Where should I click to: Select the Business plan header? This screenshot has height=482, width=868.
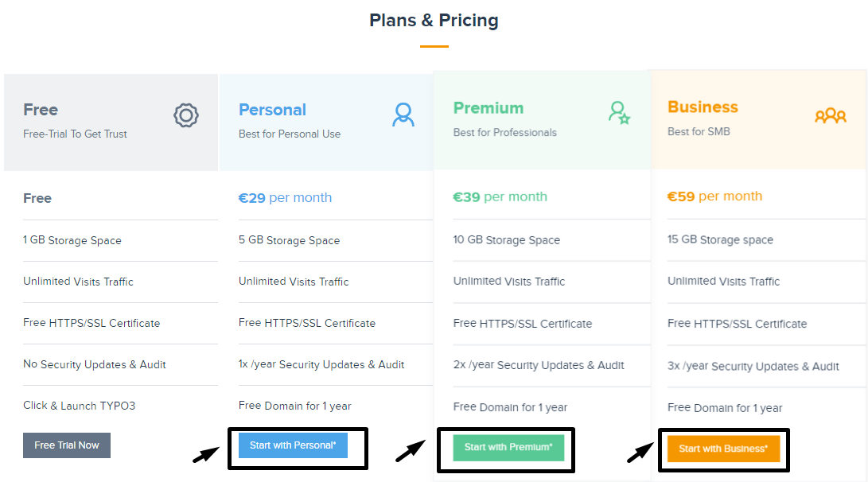(703, 107)
